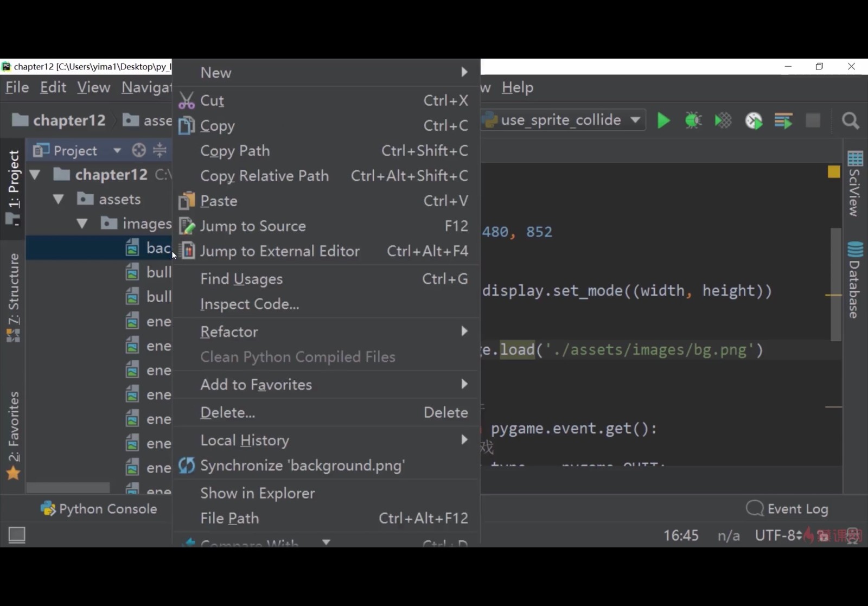Click the Project tree horizontal scrollbar

(68, 488)
